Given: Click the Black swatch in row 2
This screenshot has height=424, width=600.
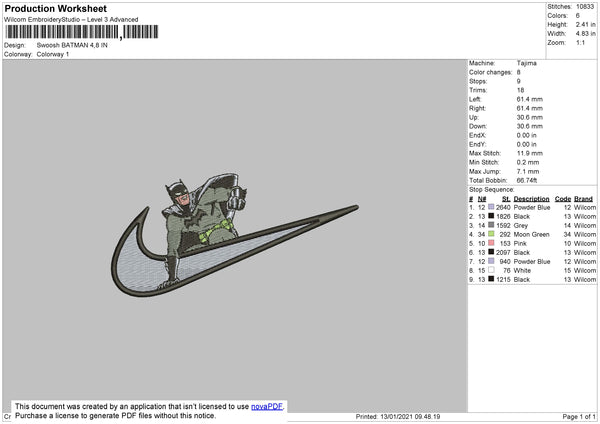Looking at the screenshot, I should click(491, 216).
